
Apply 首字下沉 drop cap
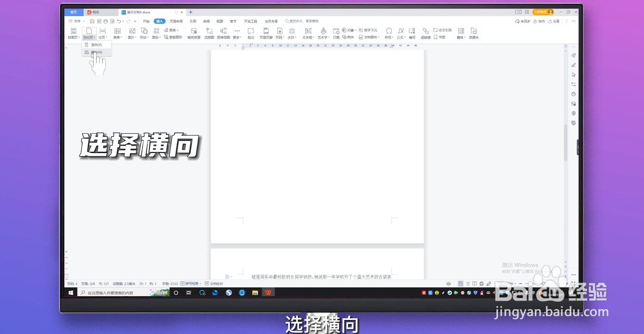368,30
